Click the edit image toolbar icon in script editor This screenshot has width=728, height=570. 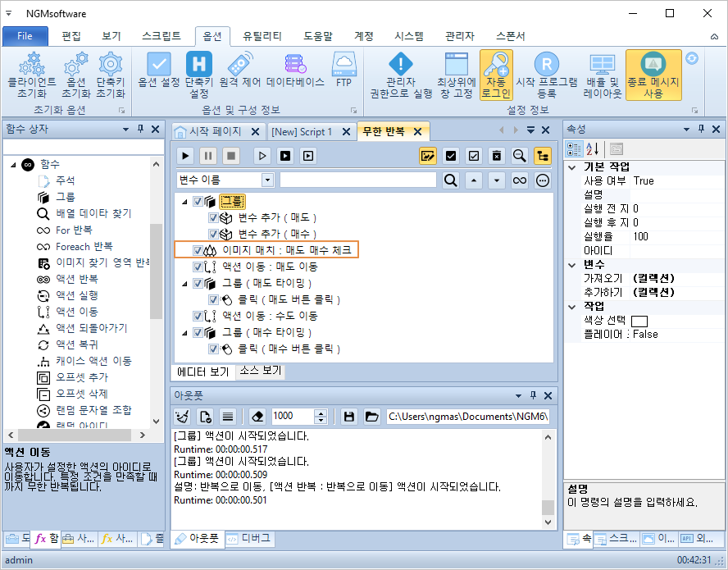coord(427,156)
